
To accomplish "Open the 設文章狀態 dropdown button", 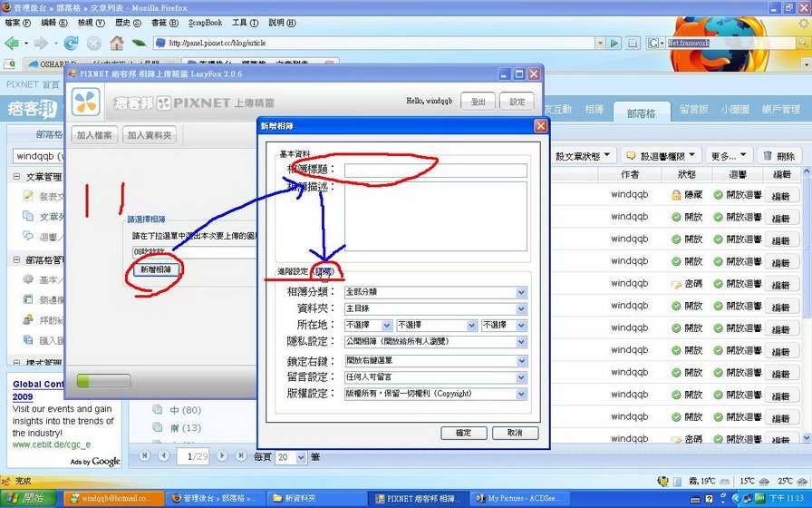I will (x=582, y=155).
